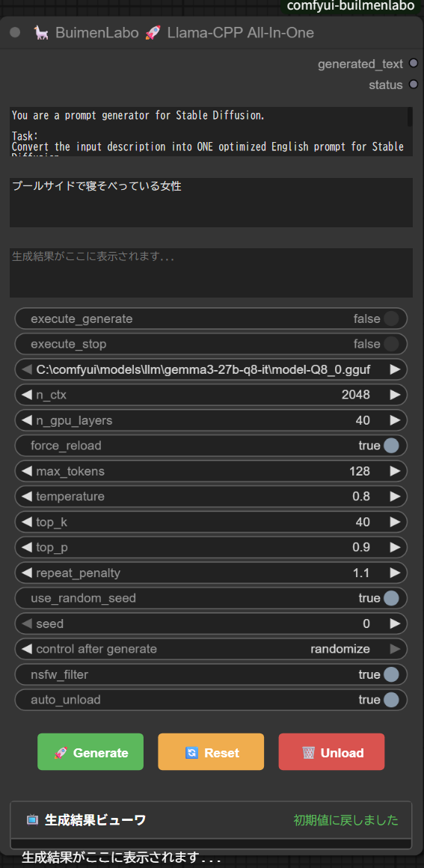Increase n_ctx with right arrow
The height and width of the screenshot is (868, 424).
pos(395,395)
